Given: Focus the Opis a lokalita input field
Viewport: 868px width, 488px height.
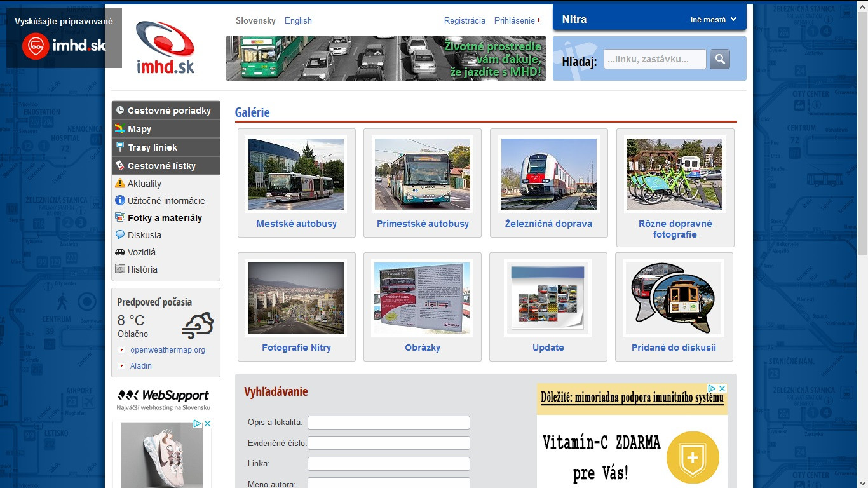Looking at the screenshot, I should coord(388,423).
